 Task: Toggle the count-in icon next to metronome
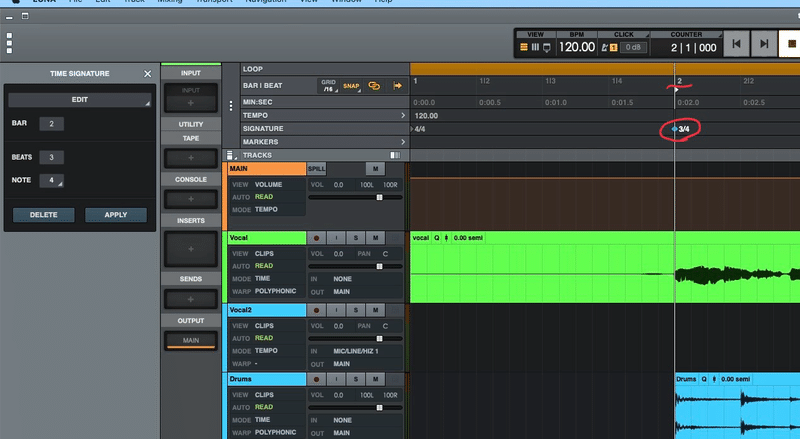pyautogui.click(x=613, y=47)
